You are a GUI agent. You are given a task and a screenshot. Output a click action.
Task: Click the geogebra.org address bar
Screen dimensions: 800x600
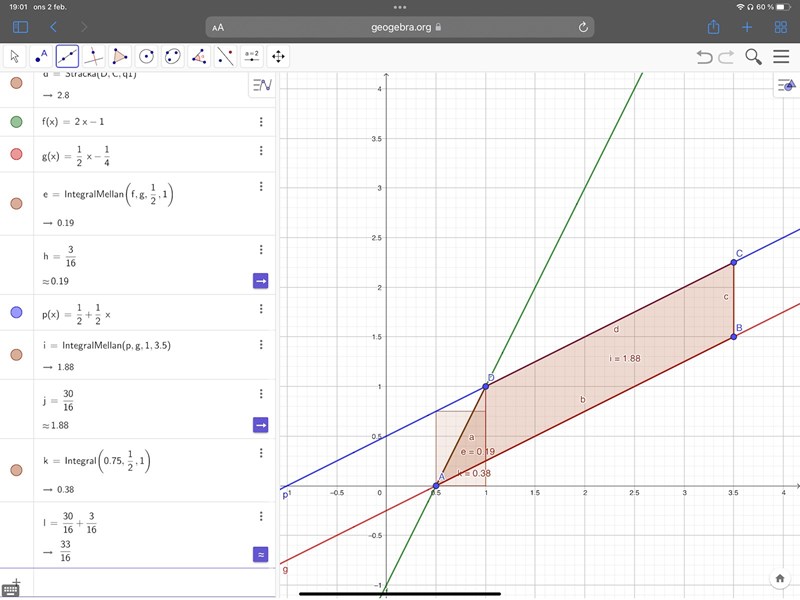pos(399,27)
